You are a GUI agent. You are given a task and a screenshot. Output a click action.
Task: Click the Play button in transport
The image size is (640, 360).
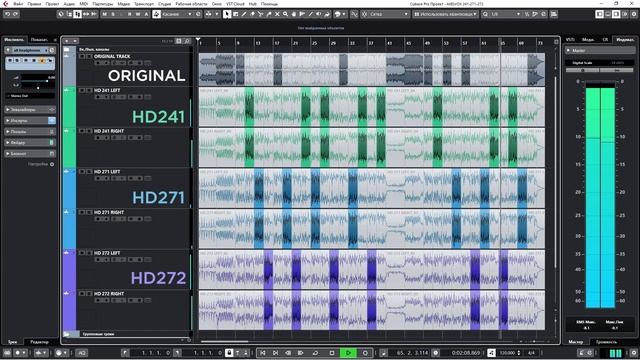(348, 353)
